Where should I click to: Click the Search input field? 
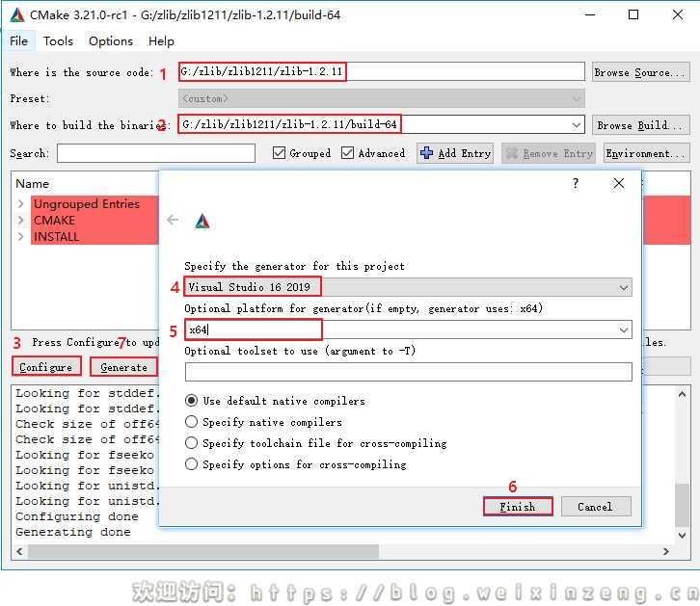coord(156,153)
